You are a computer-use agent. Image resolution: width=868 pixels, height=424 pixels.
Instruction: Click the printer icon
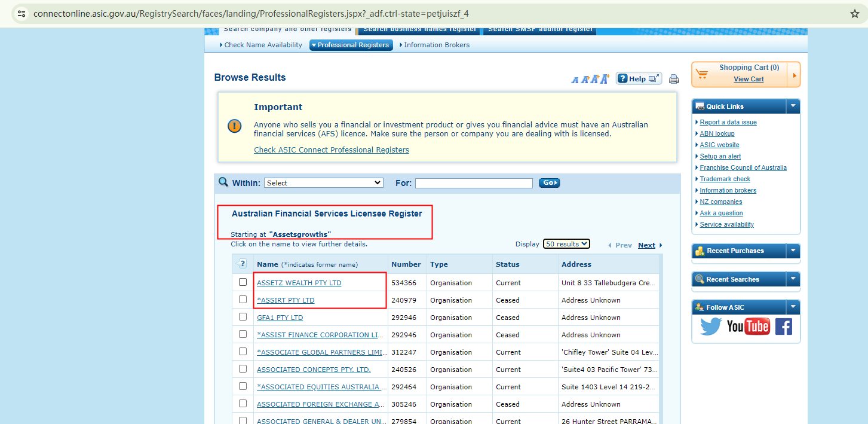tap(674, 79)
